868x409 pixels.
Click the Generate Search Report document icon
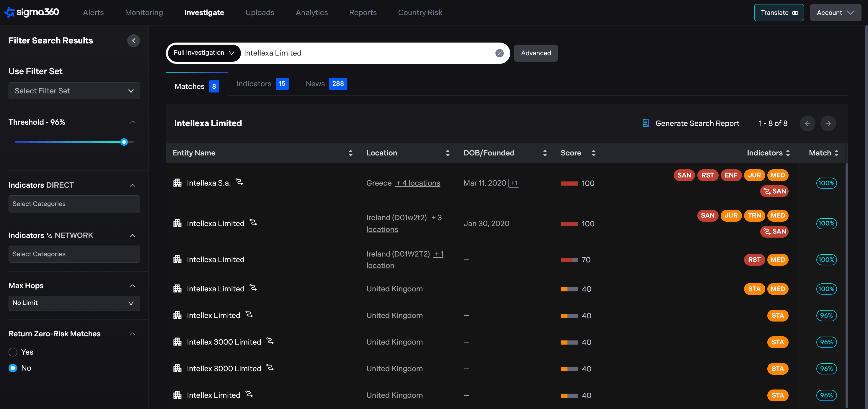[645, 124]
